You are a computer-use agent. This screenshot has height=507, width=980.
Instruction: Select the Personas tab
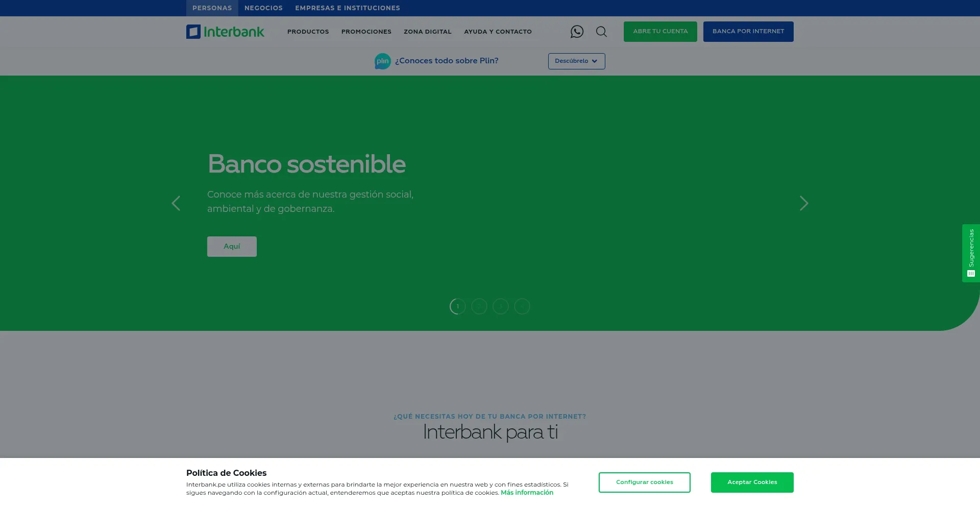212,8
